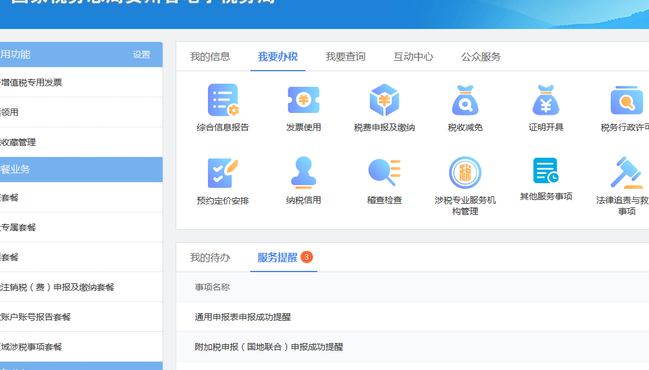This screenshot has height=370, width=649.
Task: Switch to the 我的信息 tab
Action: pyautogui.click(x=210, y=57)
